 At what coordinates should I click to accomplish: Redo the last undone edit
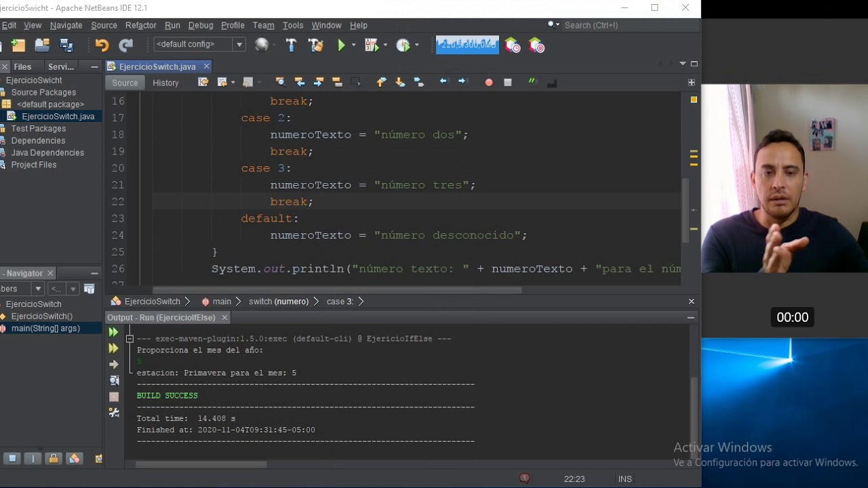pos(126,45)
